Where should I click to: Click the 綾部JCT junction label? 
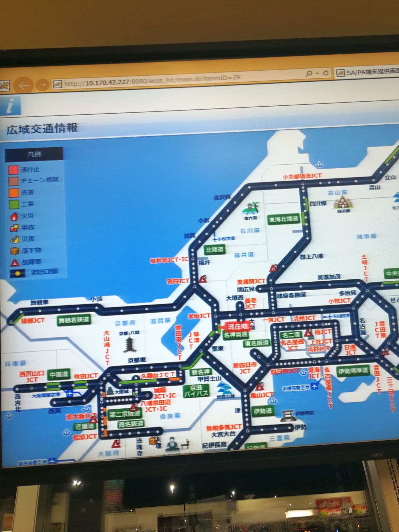33,321
